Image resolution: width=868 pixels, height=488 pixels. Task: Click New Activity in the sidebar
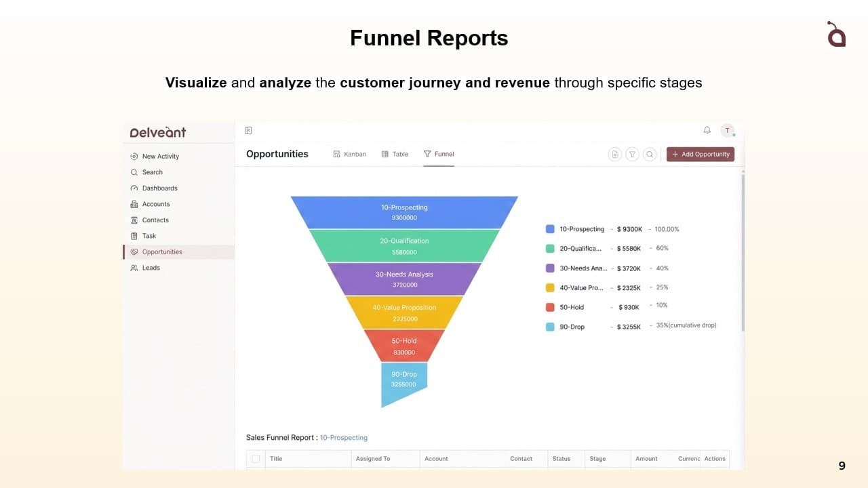[159, 156]
